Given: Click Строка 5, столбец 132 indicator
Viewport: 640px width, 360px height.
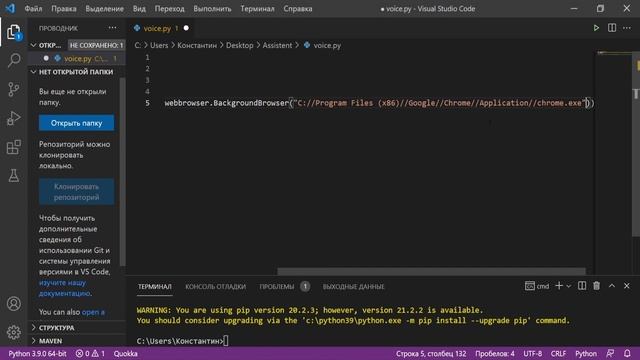Looking at the screenshot, I should point(431,353).
